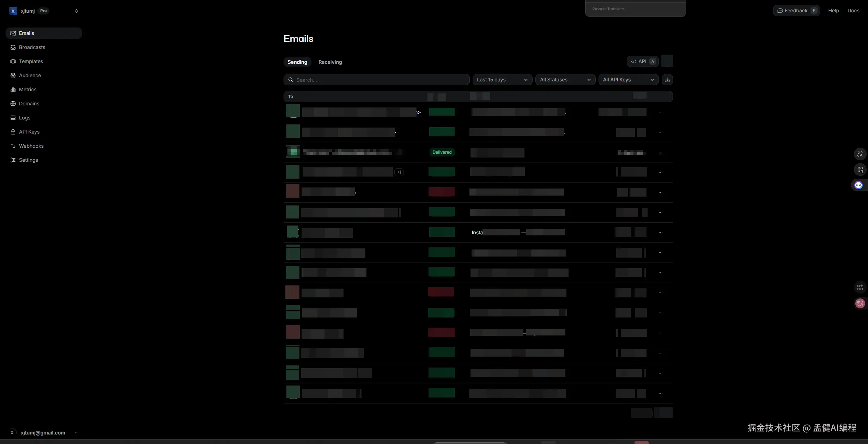Open the Webhooks sidebar page

(31, 146)
